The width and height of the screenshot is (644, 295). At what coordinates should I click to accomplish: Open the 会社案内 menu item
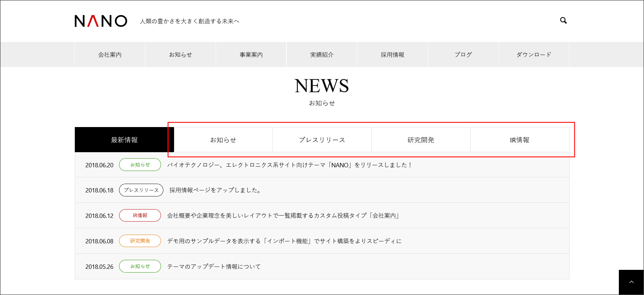(110, 55)
